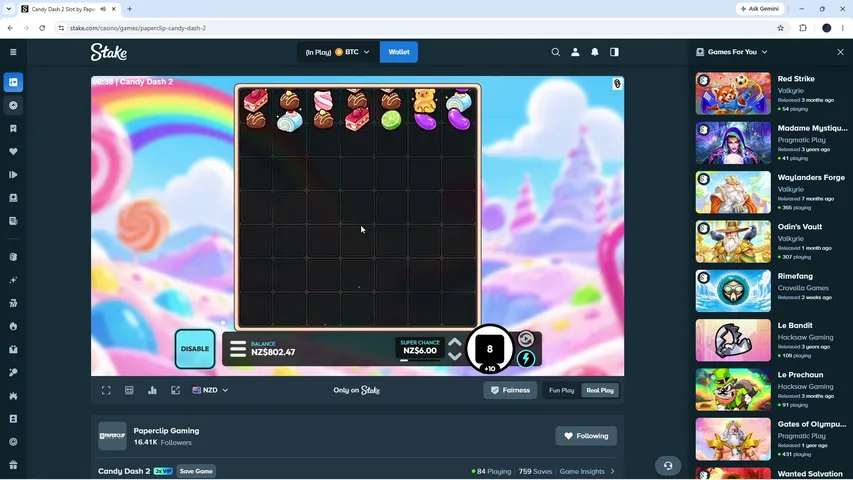Open the gift icon at sidebar bottom
This screenshot has width=853, height=480.
[x=13, y=465]
